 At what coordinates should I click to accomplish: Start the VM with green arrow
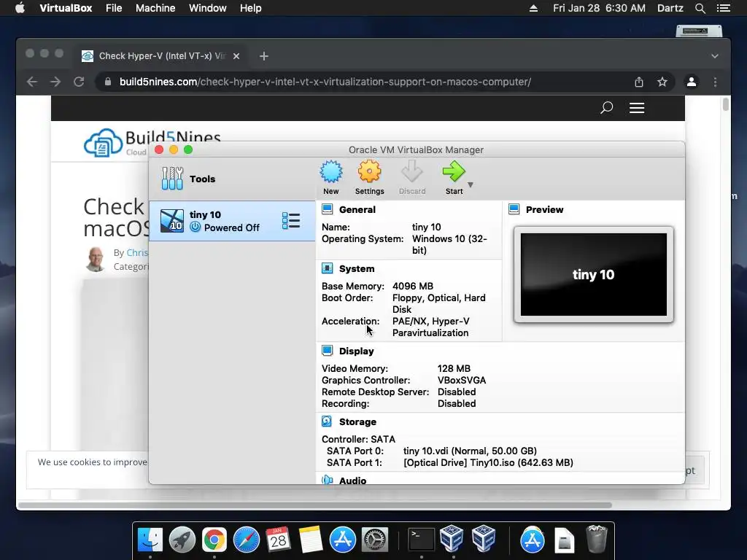(454, 171)
